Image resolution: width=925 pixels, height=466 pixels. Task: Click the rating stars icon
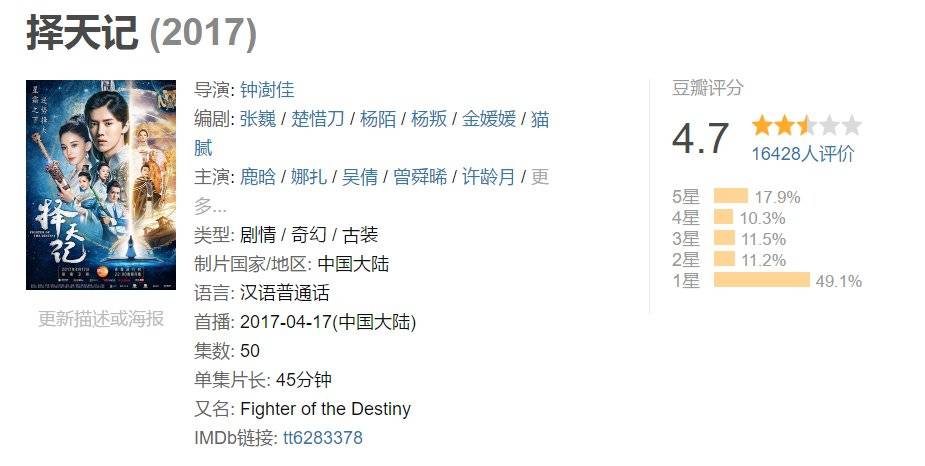click(x=806, y=126)
